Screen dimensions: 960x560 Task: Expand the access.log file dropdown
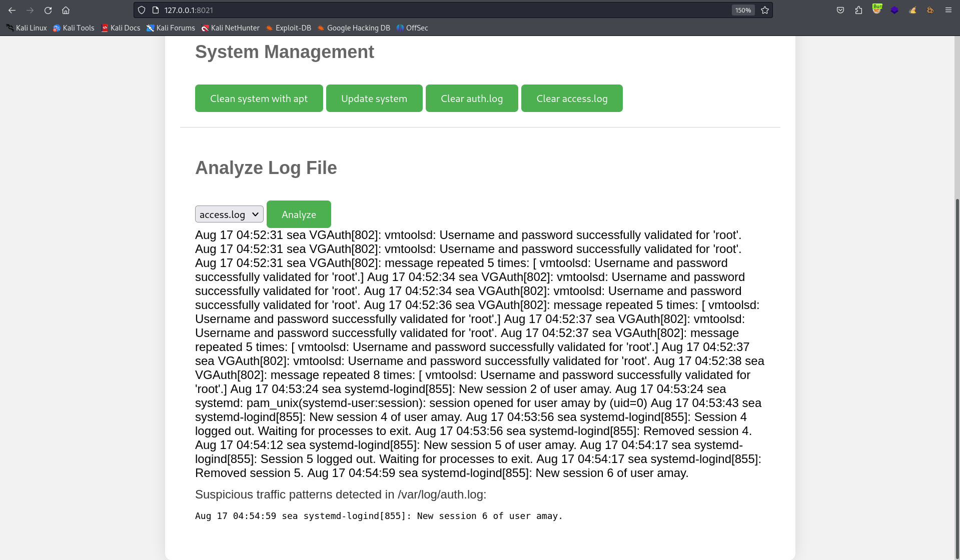pos(229,214)
